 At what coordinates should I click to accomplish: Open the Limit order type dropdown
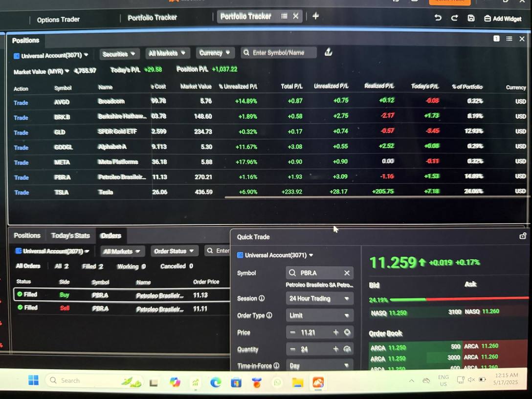[319, 315]
